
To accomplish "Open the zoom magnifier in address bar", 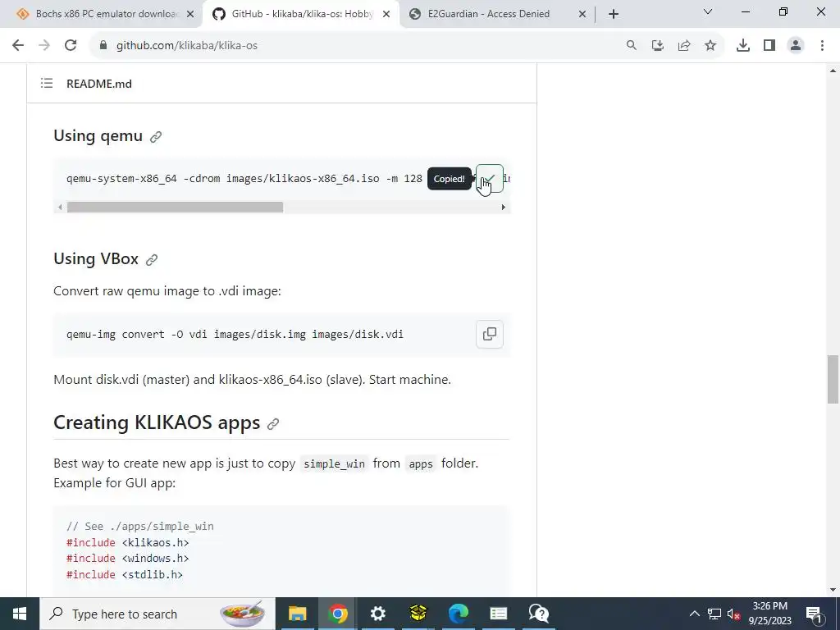I will pyautogui.click(x=632, y=46).
